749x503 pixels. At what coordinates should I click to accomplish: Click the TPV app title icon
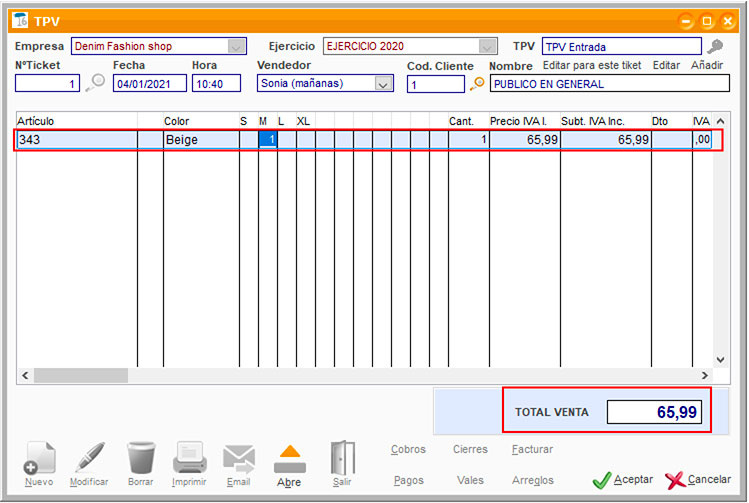pos(21,21)
